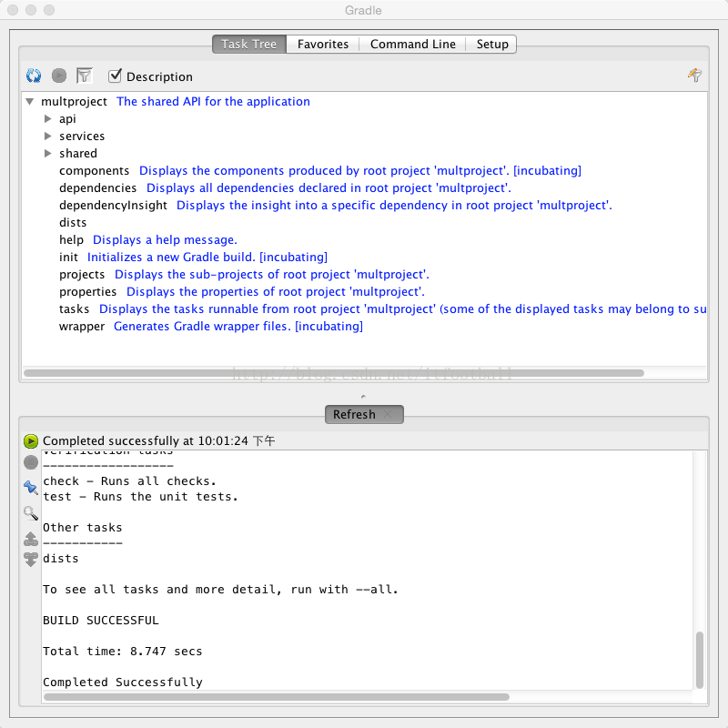Toggle the task filter funnel icon
728x728 pixels.
click(x=84, y=76)
